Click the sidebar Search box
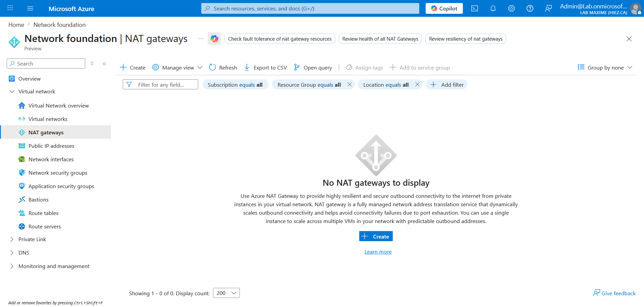Image resolution: width=644 pixels, height=307 pixels. click(x=46, y=63)
